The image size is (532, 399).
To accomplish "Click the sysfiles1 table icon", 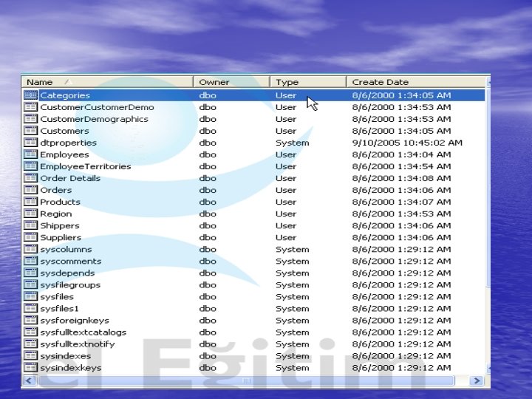I will 30,309.
